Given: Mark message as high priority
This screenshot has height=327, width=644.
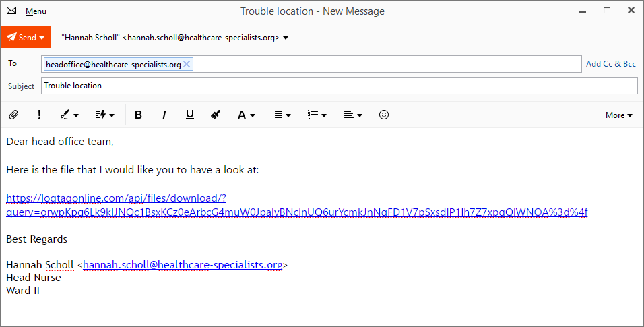Looking at the screenshot, I should tap(40, 115).
